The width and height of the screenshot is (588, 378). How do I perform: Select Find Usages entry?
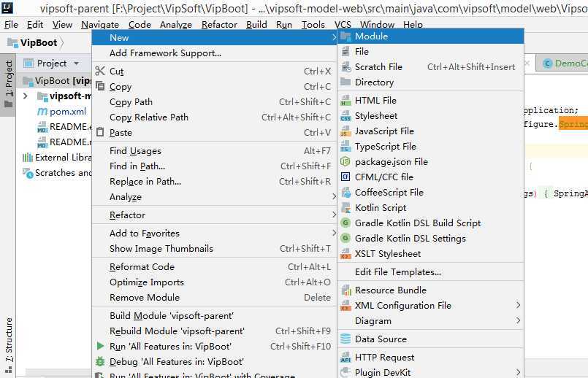pyautogui.click(x=214, y=150)
